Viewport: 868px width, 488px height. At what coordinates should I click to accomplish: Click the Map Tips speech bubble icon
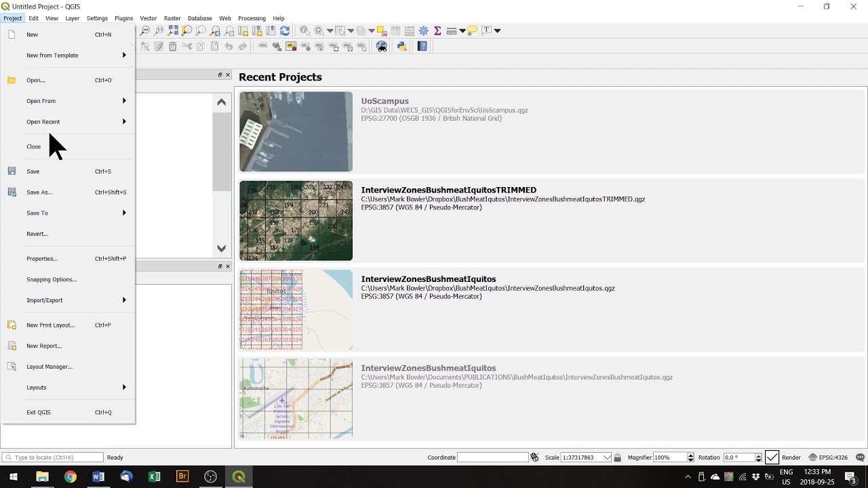pyautogui.click(x=472, y=30)
